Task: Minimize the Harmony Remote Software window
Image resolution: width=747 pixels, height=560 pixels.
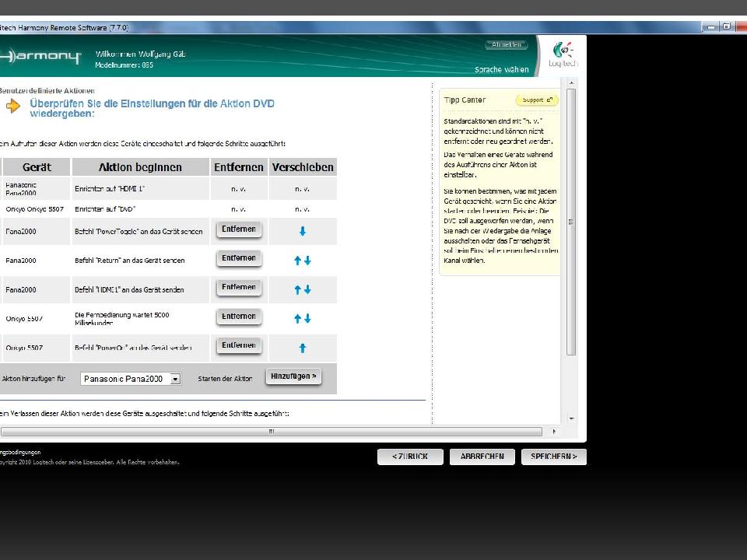Action: (710, 27)
